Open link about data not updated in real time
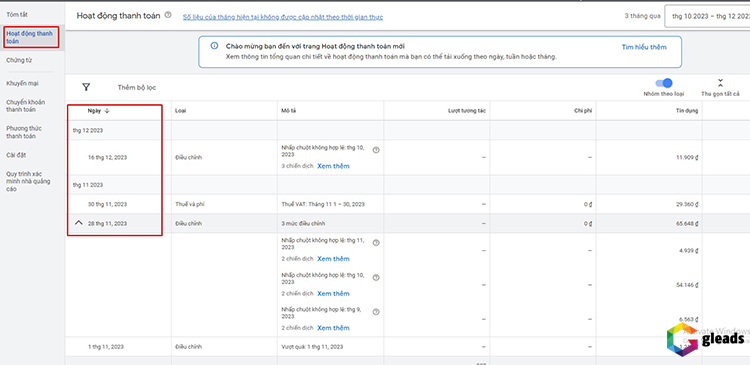Viewport: 750px width, 365px height. tap(283, 17)
